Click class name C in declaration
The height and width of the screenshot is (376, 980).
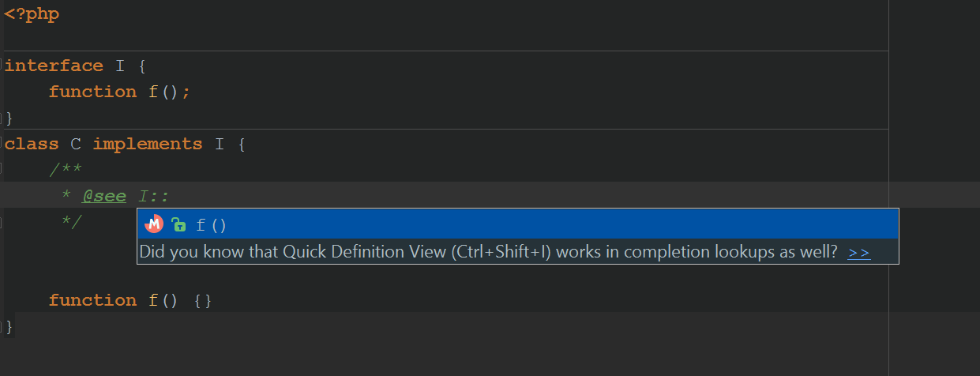tap(76, 144)
